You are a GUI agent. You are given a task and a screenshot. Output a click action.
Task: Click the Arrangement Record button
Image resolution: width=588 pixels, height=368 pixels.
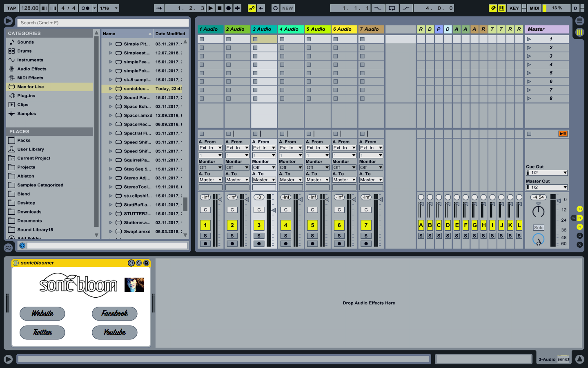point(228,8)
